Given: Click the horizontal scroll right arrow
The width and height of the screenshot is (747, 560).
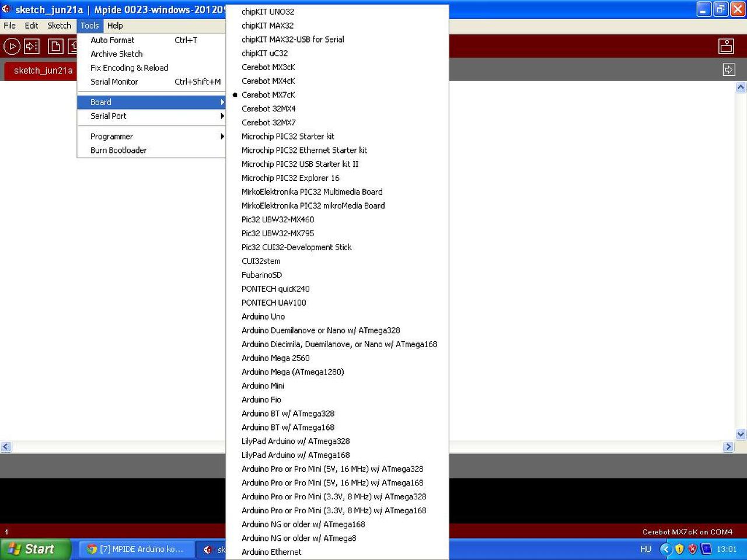Looking at the screenshot, I should point(728,447).
